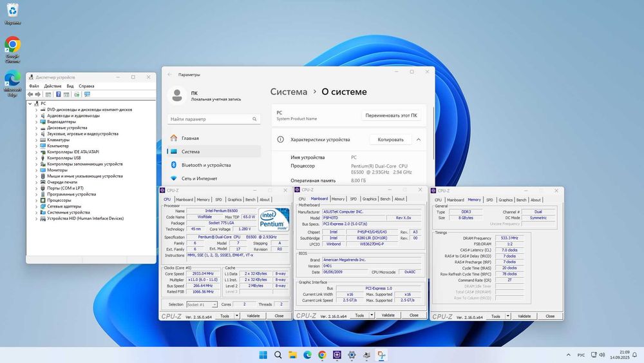Click the notification bell in the system tray

point(634,355)
